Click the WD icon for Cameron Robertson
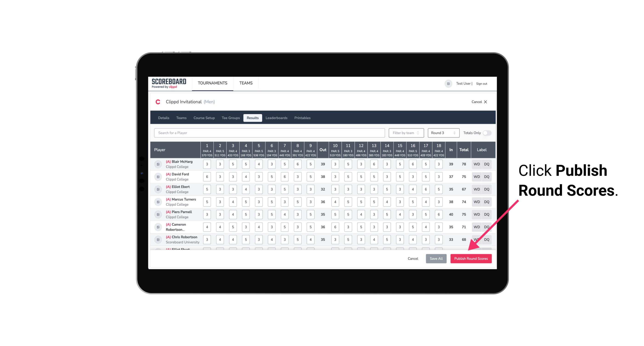The width and height of the screenshot is (644, 346). point(476,227)
